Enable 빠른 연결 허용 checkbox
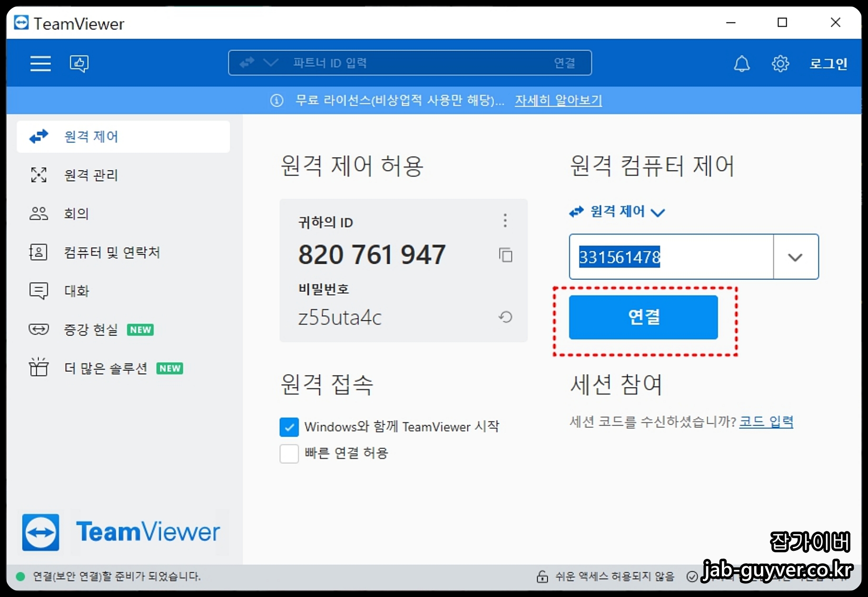This screenshot has width=868, height=597. point(289,454)
